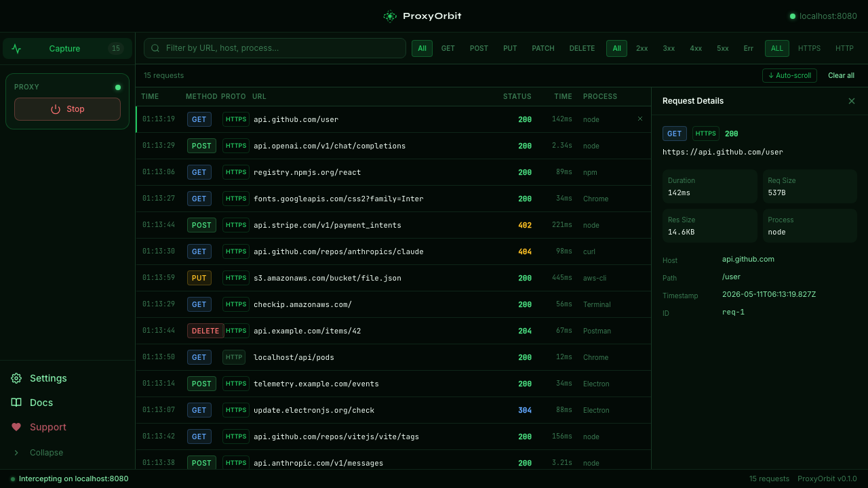Viewport: 868px width, 488px height.
Task: Sort by the METHOD column header
Action: coord(201,97)
